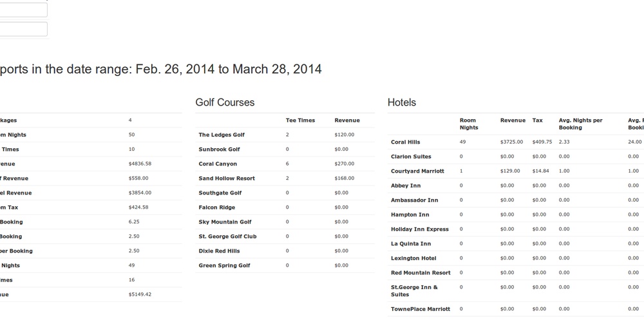Select St. George Golf Club row
The height and width of the screenshot is (322, 644).
click(227, 236)
